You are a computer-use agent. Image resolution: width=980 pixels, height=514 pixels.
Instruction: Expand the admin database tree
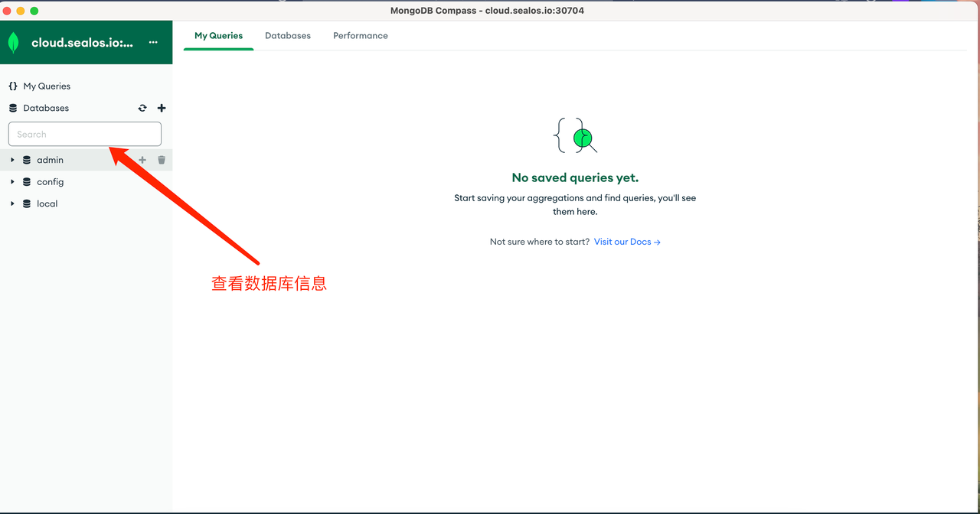[12, 160]
